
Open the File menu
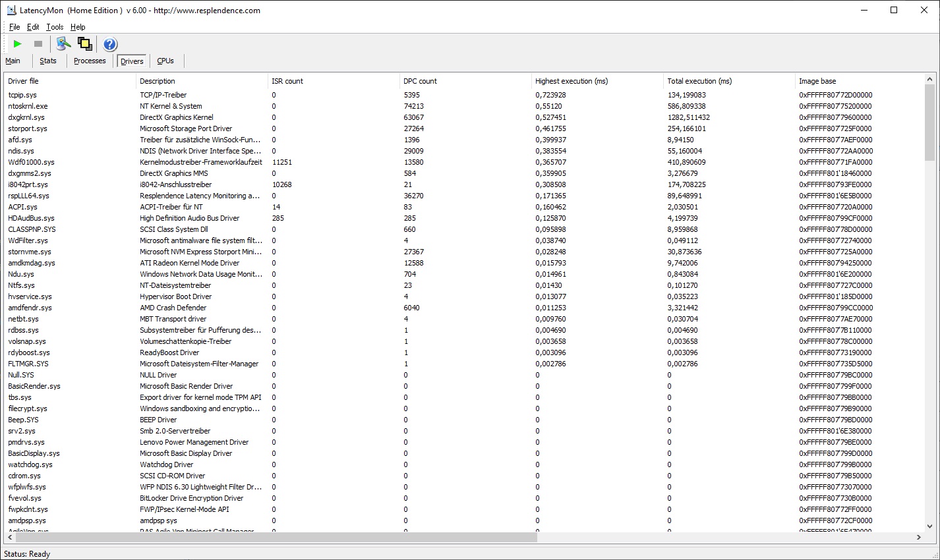[15, 27]
